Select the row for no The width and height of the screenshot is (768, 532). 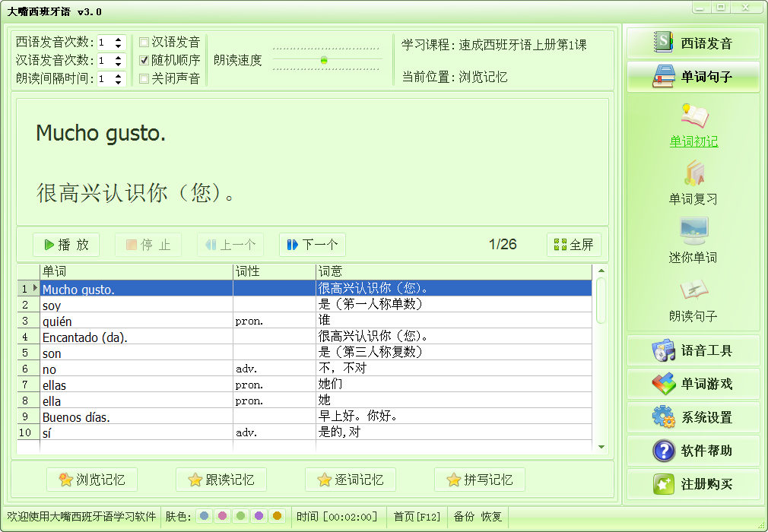point(304,369)
